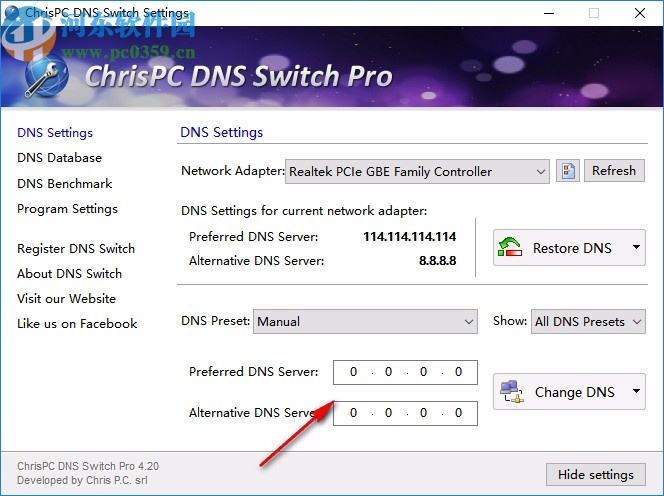Click the first octet of the Preferred DNS Server field
This screenshot has width=664, height=496.
[353, 372]
